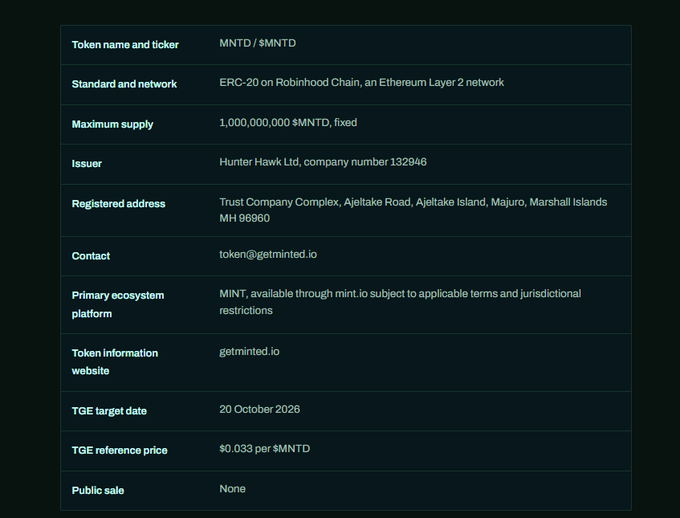The width and height of the screenshot is (680, 518).
Task: Select the ERC-20 on Robinhood Chain description
Action: pyautogui.click(x=362, y=82)
